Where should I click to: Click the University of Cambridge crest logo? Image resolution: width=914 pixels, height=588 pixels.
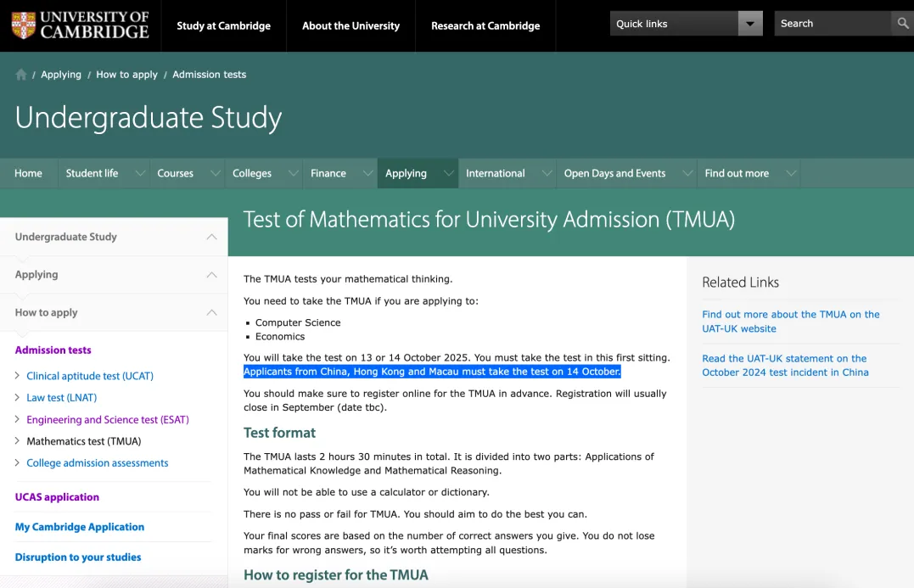tap(23, 25)
